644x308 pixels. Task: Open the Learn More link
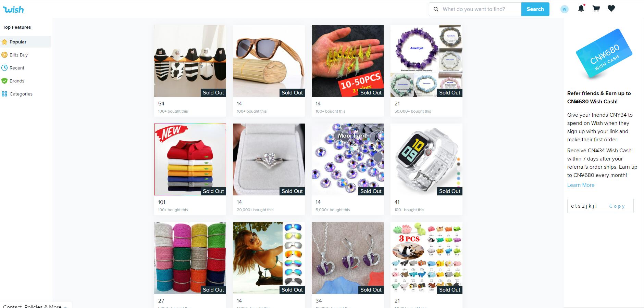tap(581, 185)
